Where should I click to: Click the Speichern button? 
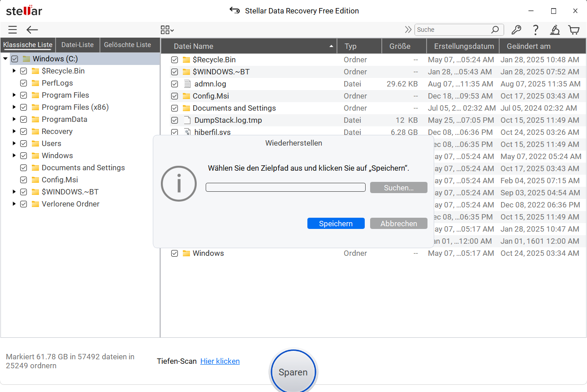coord(336,224)
